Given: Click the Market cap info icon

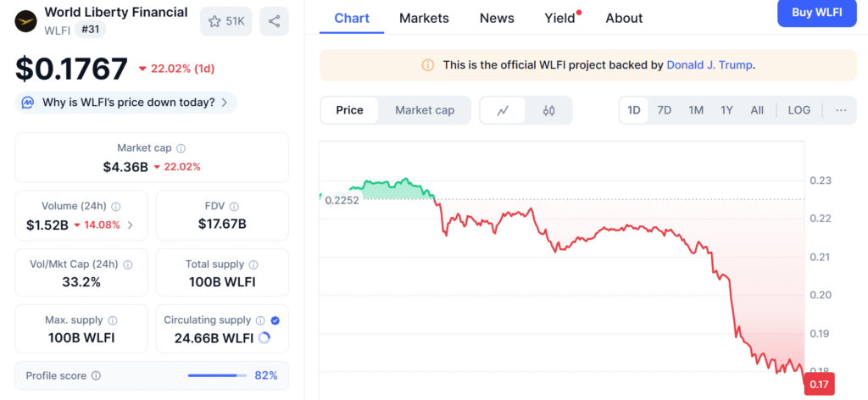Looking at the screenshot, I should [x=181, y=148].
